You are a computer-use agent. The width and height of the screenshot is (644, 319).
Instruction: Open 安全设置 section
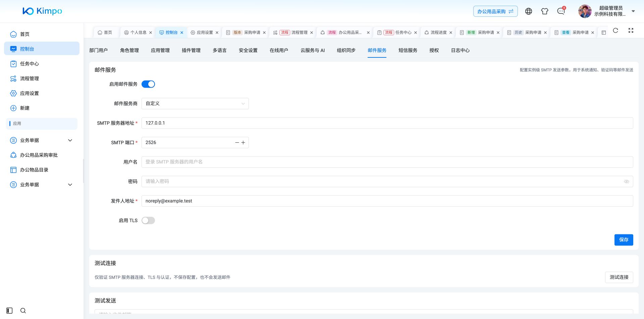tap(248, 50)
